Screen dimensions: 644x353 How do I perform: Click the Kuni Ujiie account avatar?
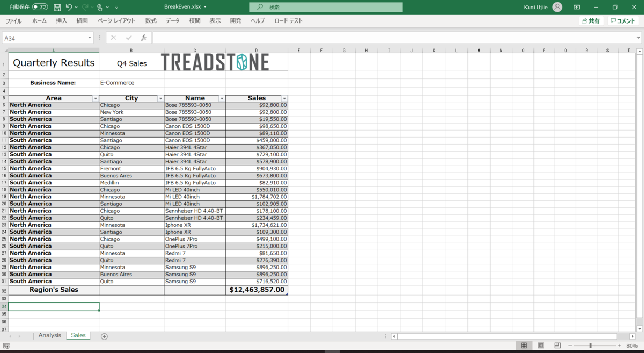click(x=558, y=7)
